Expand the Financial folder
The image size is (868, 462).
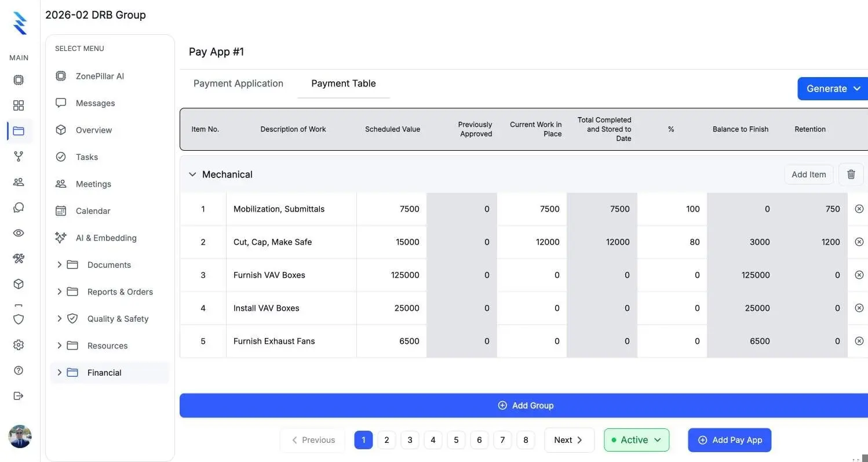[x=59, y=373]
